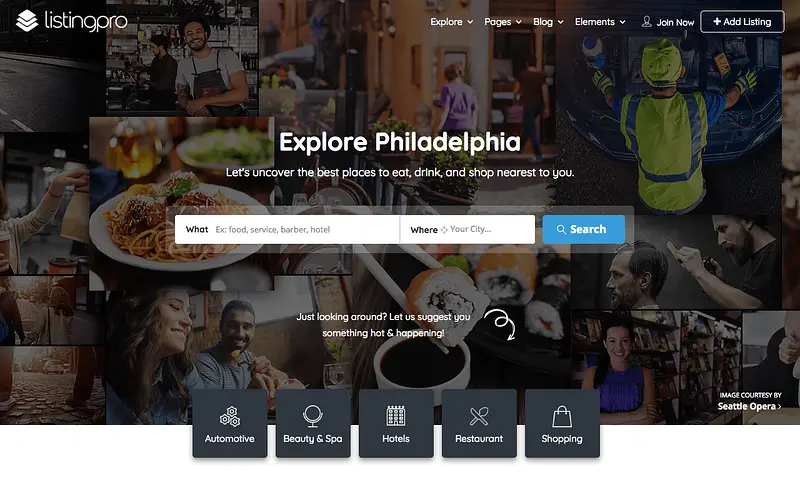Expand the Pages menu arrow

[x=518, y=22]
